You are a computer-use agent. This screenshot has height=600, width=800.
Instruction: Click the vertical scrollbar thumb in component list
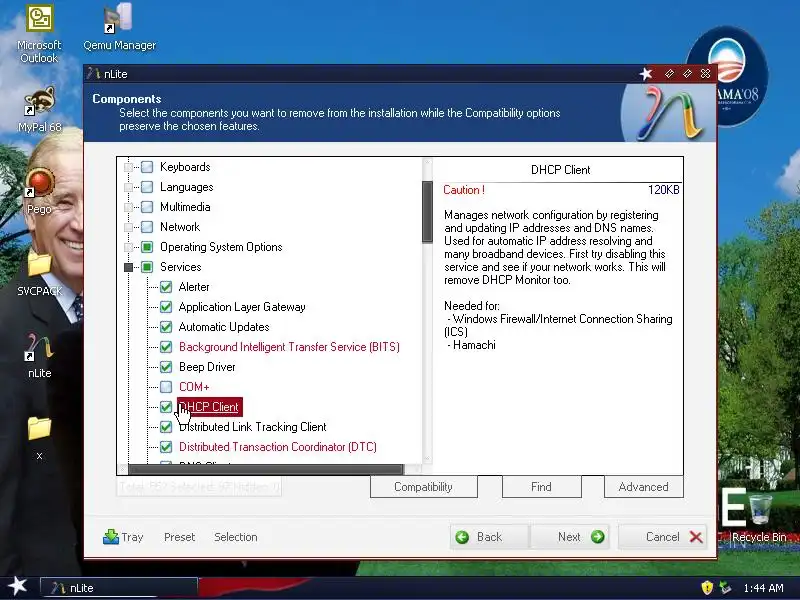coord(428,212)
